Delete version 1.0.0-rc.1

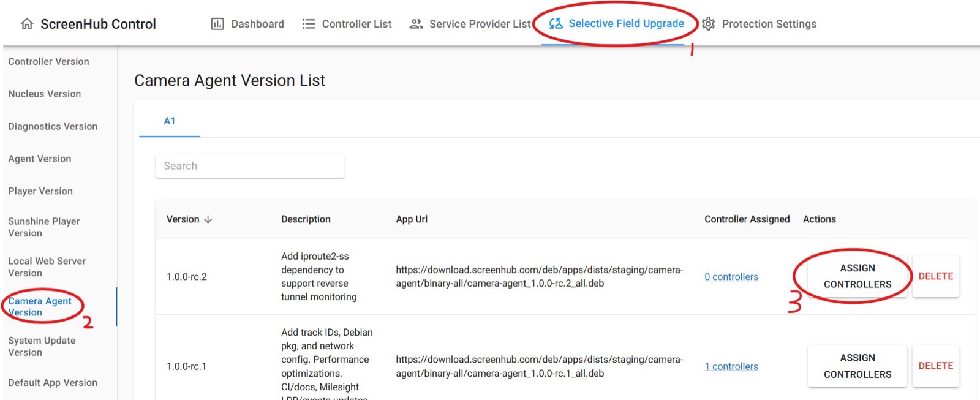tap(936, 366)
